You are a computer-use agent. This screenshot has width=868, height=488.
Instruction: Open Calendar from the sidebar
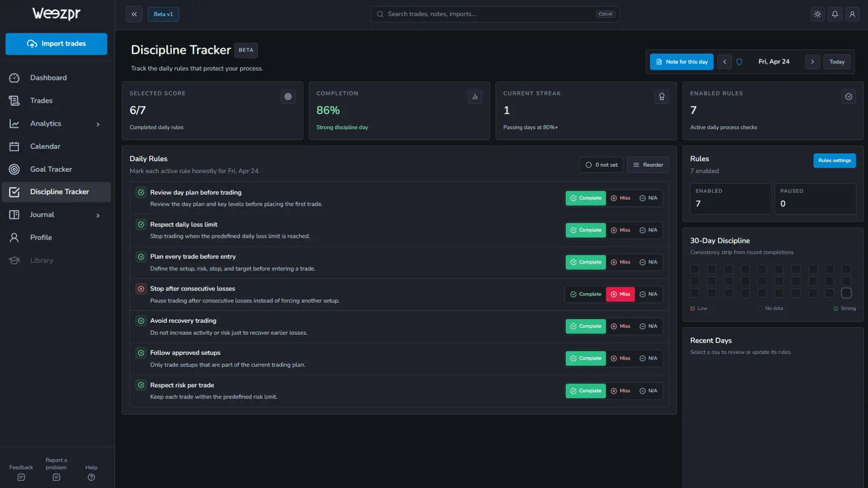[56, 146]
